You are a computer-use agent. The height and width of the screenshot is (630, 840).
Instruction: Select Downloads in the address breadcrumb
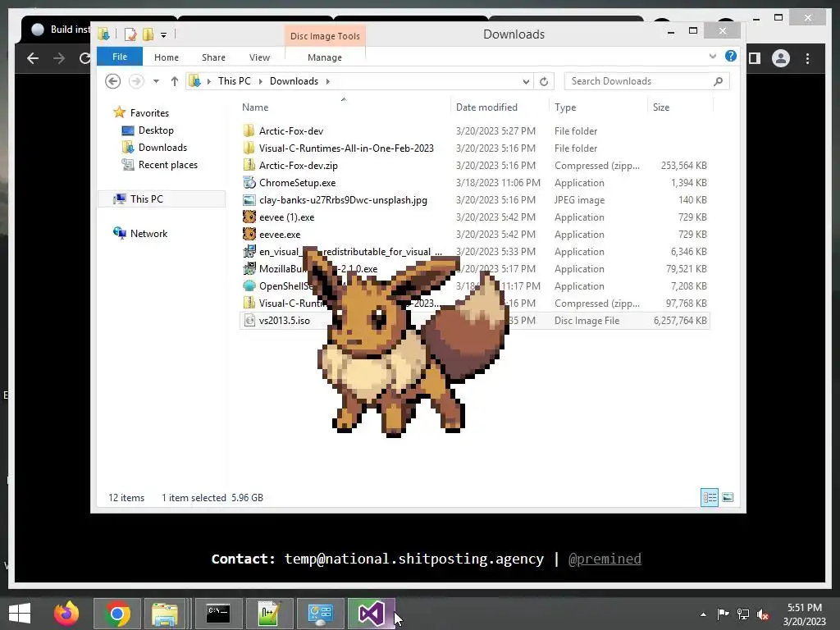(294, 81)
